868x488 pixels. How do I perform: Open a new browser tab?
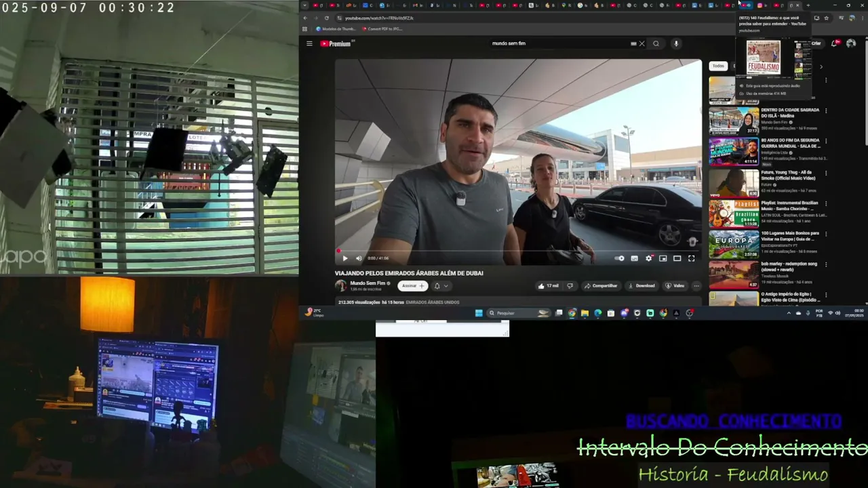808,5
